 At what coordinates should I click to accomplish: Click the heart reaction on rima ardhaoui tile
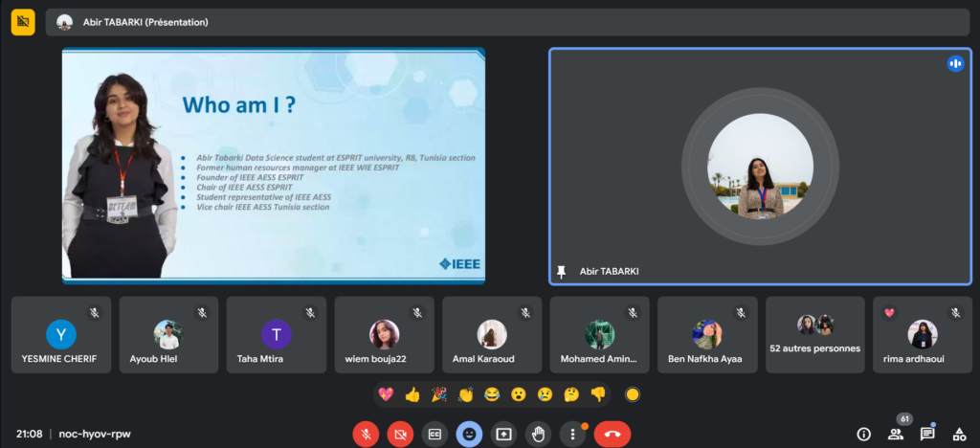point(889,312)
